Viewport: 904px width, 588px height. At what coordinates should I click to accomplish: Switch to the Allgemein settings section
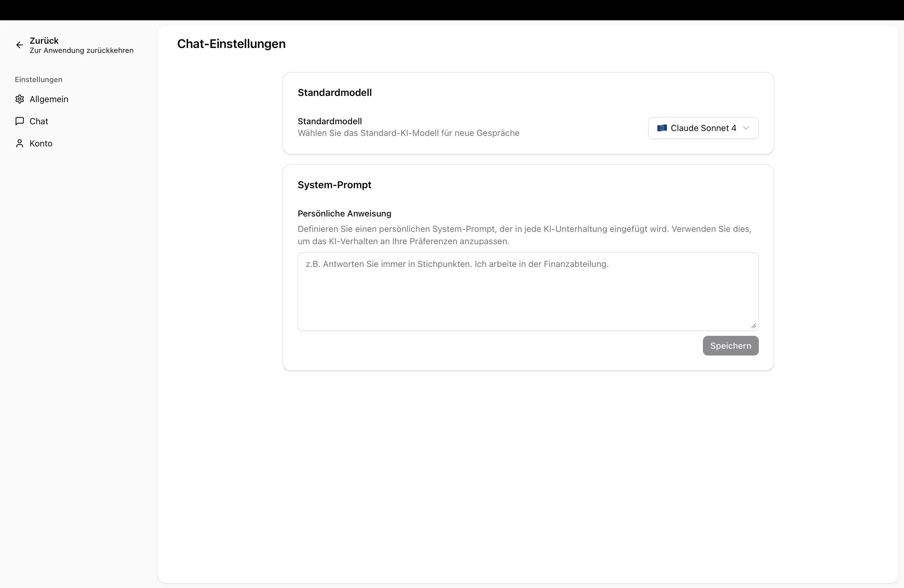[x=49, y=99]
